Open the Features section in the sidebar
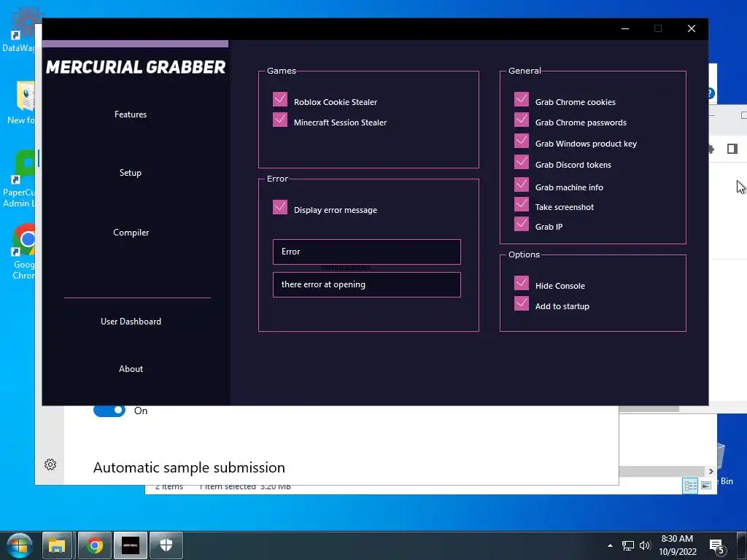This screenshot has height=560, width=747. (x=131, y=114)
